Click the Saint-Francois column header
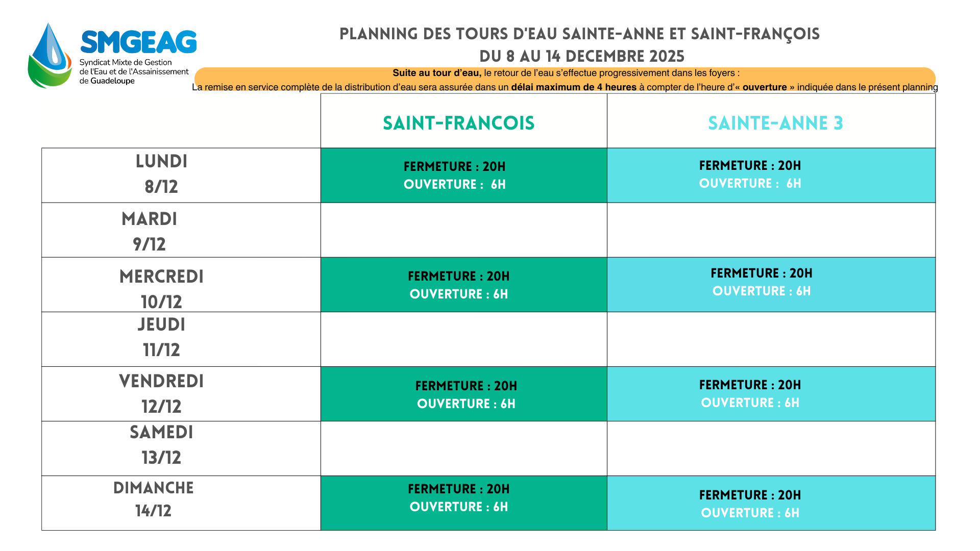 [x=458, y=123]
